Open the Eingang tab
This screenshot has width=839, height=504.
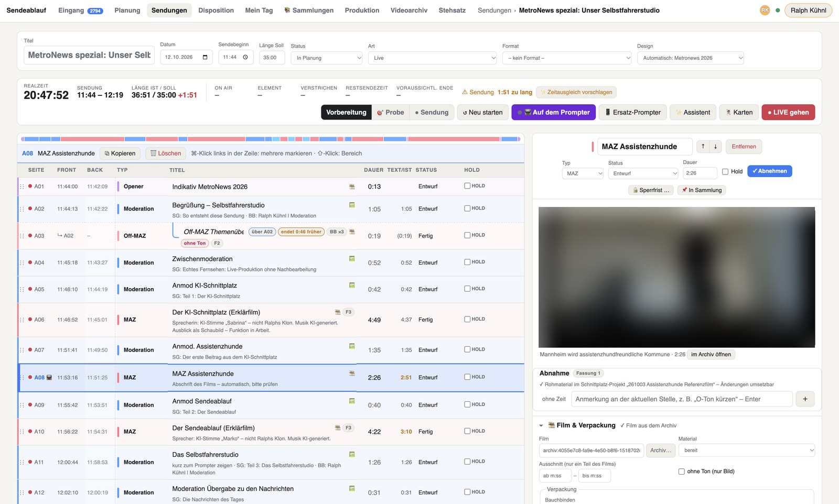pos(81,10)
